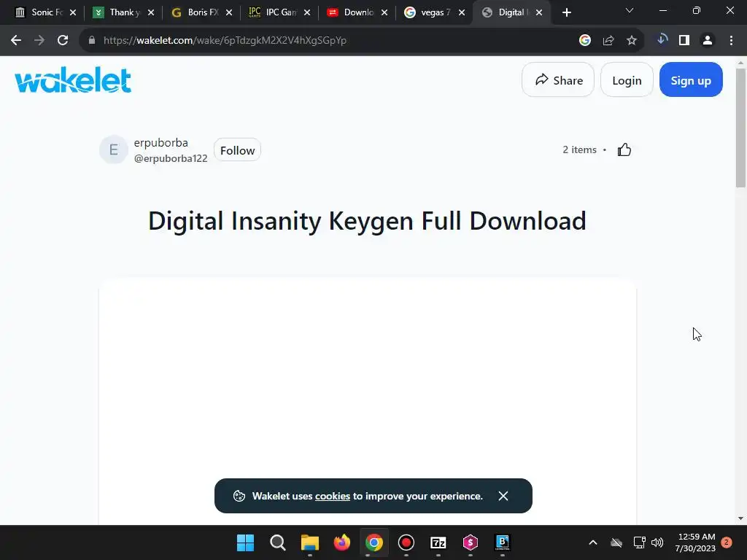Go back to the previous page
Image resolution: width=747 pixels, height=560 pixels.
[x=16, y=41]
